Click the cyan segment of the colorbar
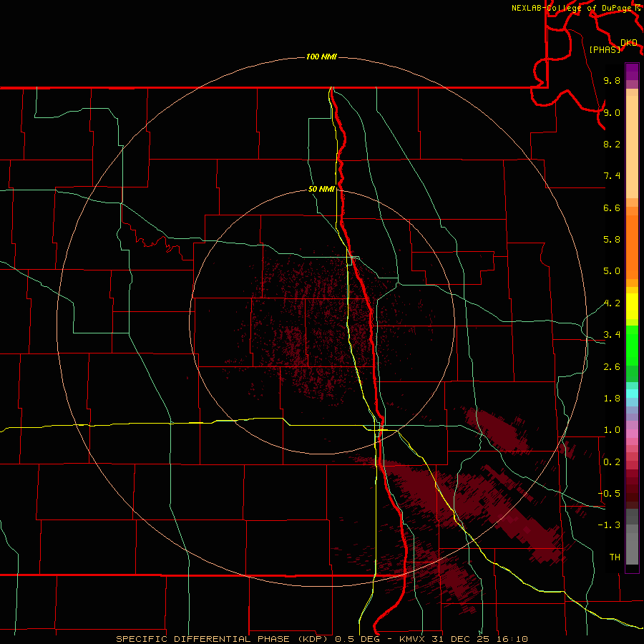 [632, 394]
